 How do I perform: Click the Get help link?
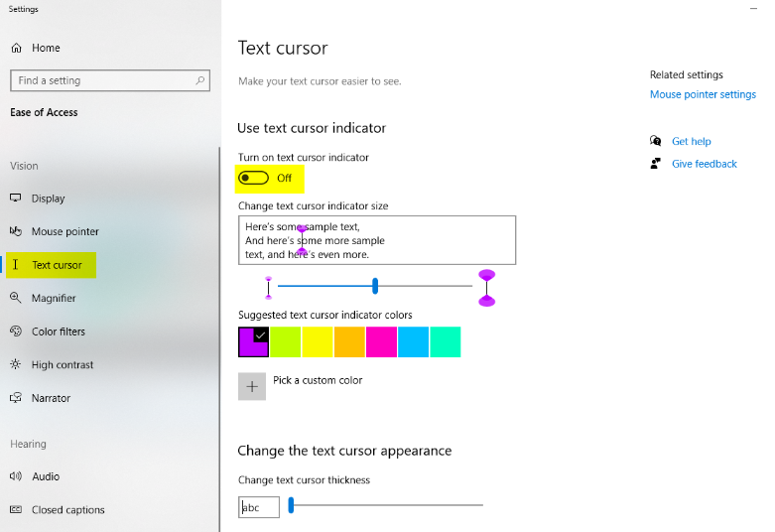point(691,141)
